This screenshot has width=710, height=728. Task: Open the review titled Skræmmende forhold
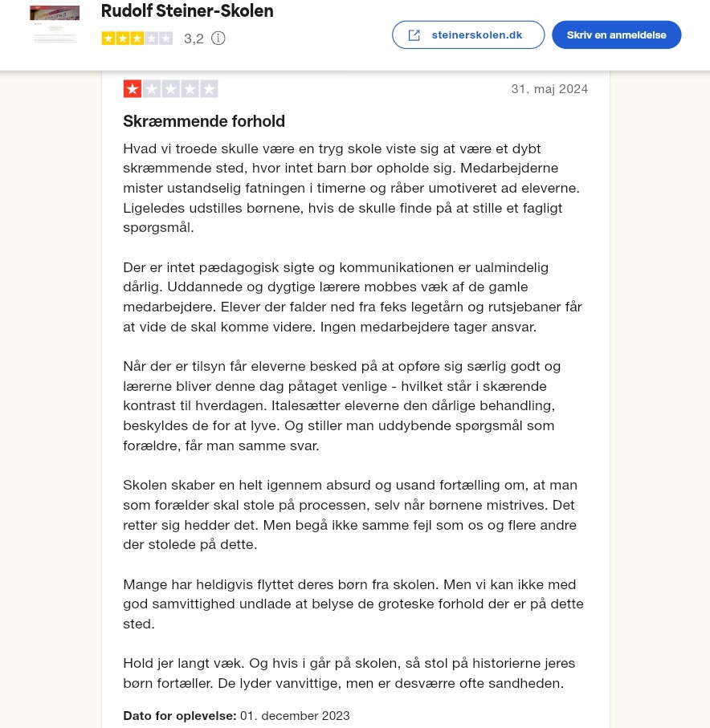pos(204,121)
